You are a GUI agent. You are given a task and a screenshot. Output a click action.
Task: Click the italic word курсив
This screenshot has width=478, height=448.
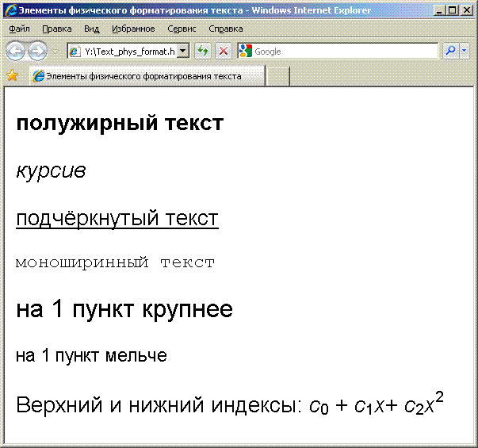pos(51,170)
